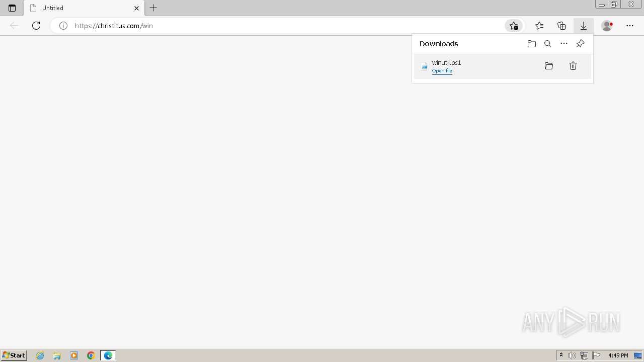Viewport: 644px width, 362px height.
Task: Show winutil.ps1 in folder
Action: click(x=549, y=66)
